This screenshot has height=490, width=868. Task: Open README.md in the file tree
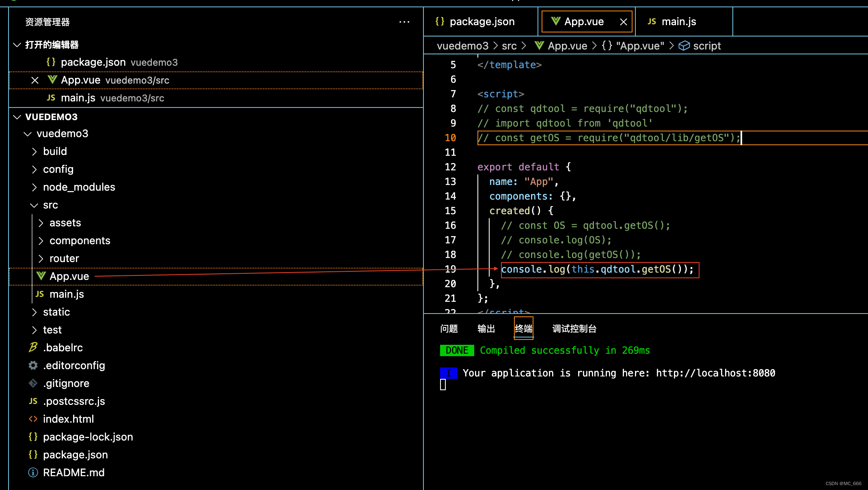tap(74, 473)
